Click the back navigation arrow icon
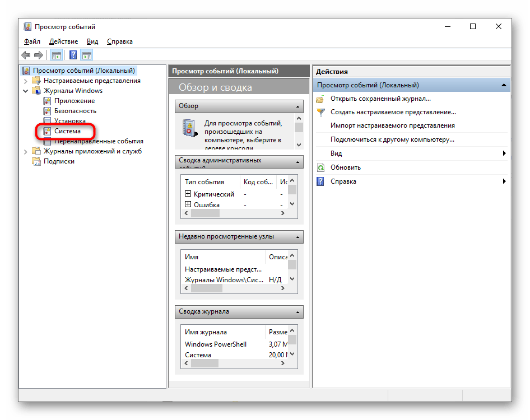 [x=26, y=54]
